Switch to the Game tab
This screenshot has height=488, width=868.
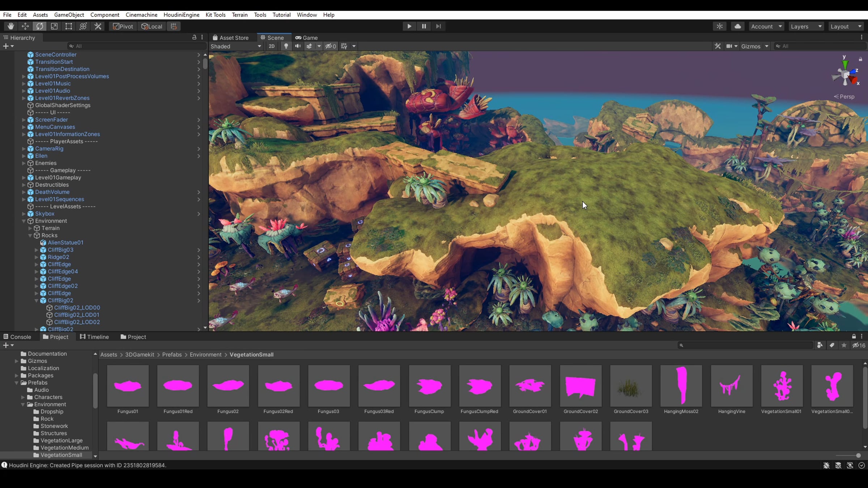coord(307,38)
